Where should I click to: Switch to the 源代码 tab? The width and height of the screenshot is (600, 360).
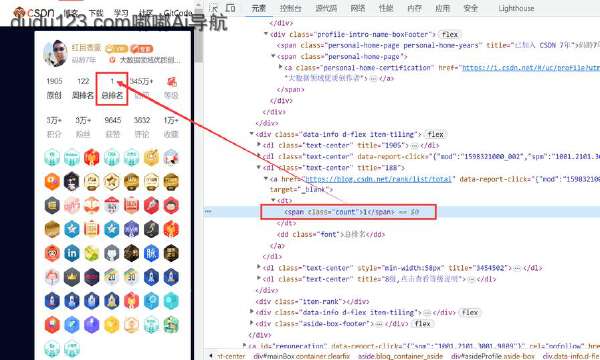click(326, 8)
